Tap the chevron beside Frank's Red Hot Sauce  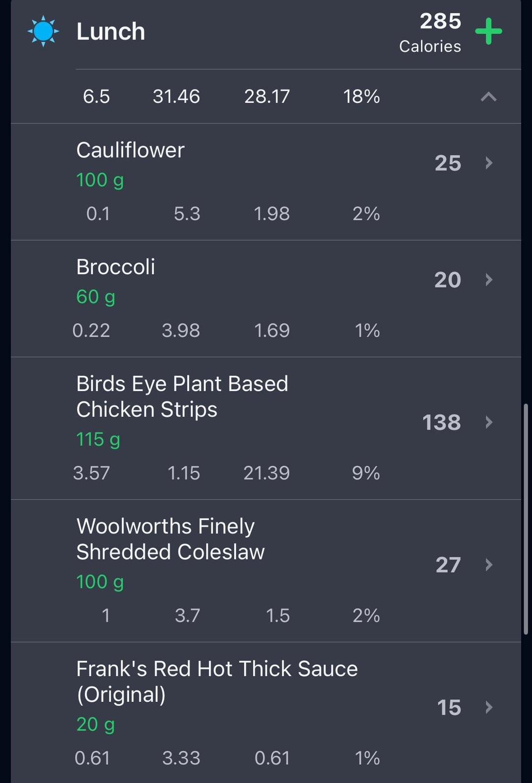click(x=489, y=707)
